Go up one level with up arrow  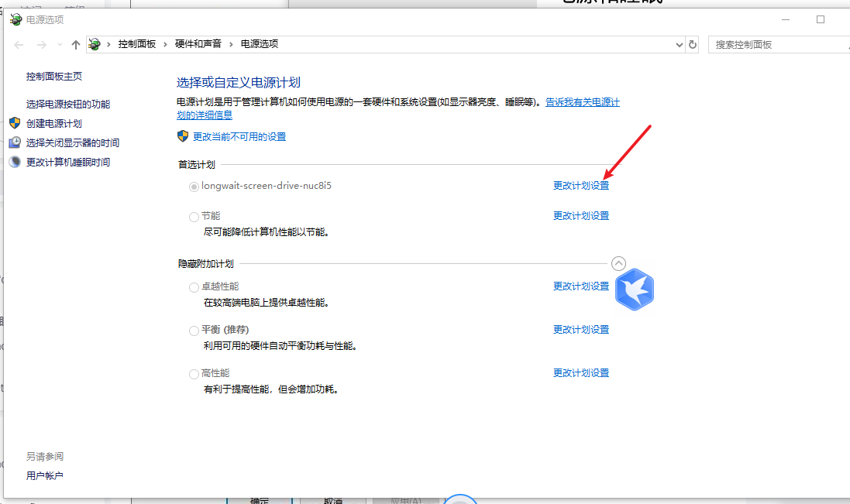(76, 45)
